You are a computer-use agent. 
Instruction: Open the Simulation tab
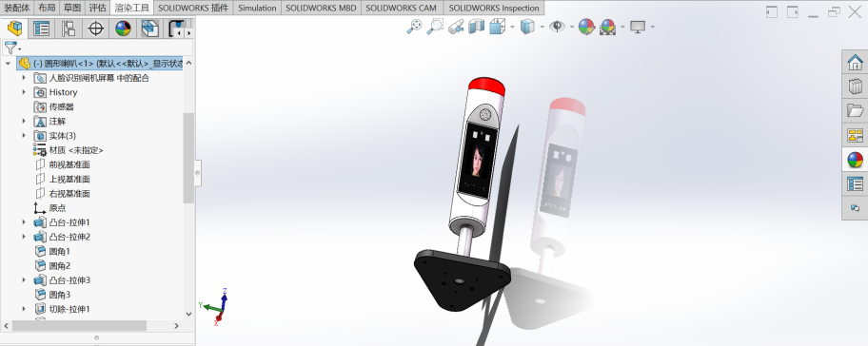pyautogui.click(x=257, y=8)
